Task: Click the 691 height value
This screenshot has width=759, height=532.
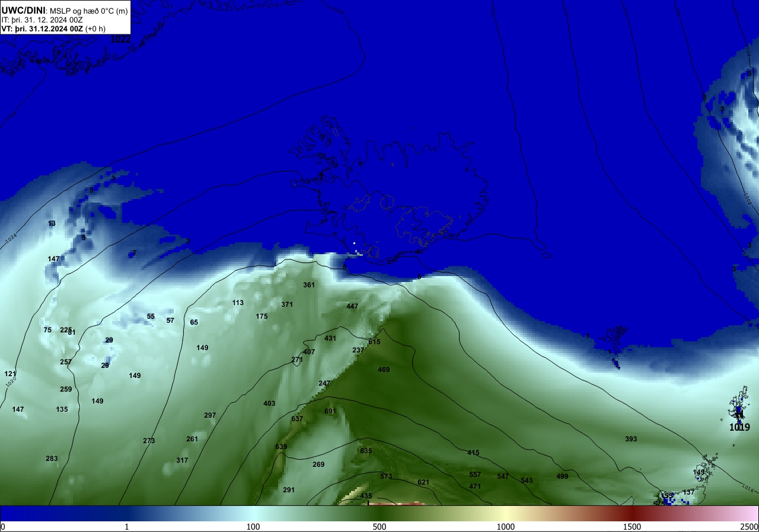Action: click(x=330, y=411)
